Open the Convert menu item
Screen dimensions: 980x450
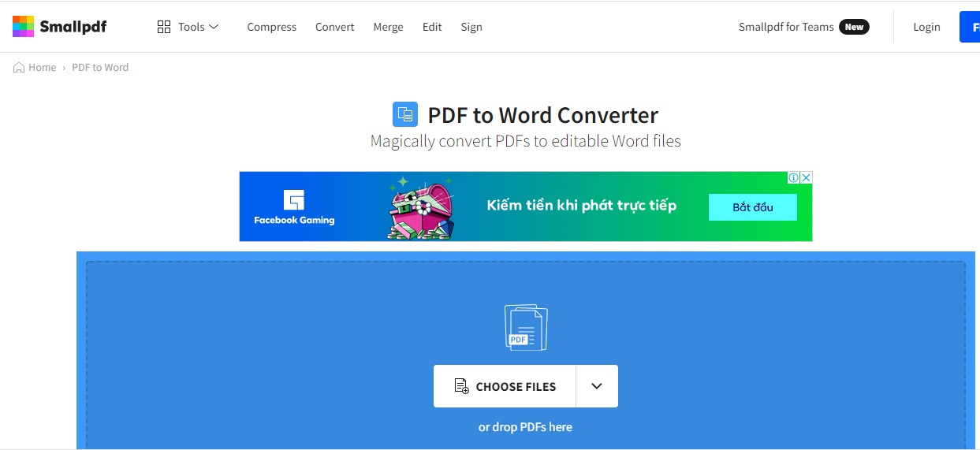tap(335, 27)
